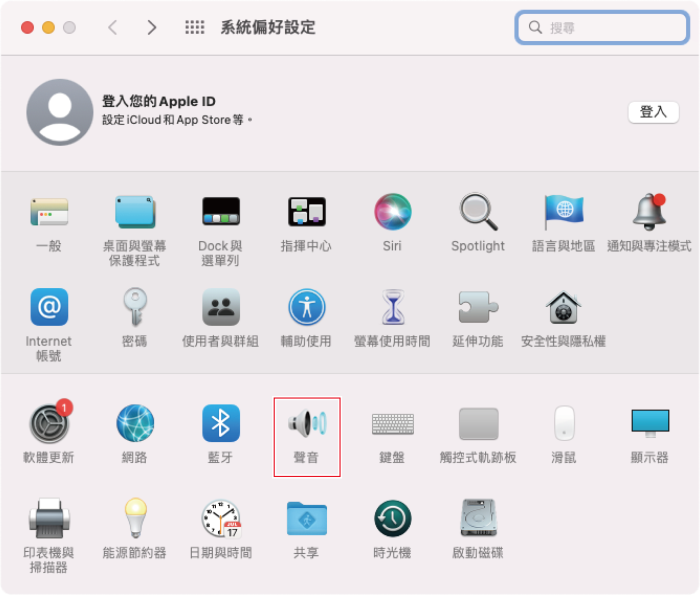Open 觸控式軌跡板 preferences
The width and height of the screenshot is (700, 595).
click(x=478, y=424)
